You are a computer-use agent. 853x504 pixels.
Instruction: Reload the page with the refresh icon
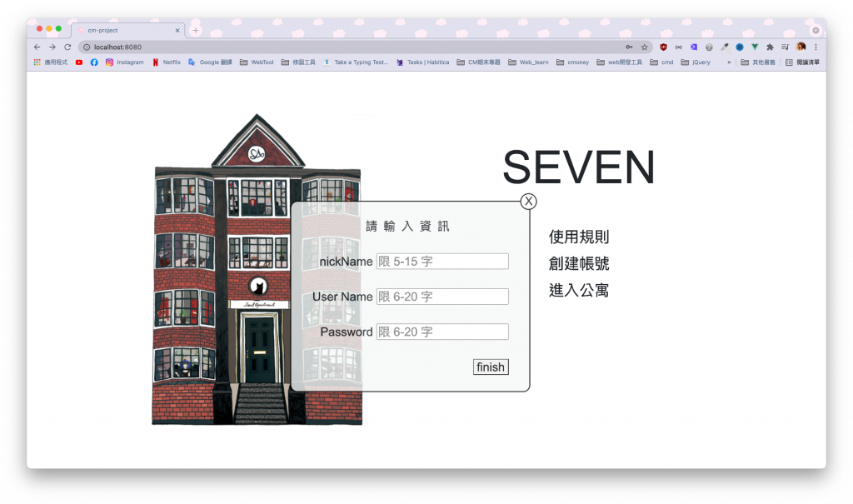tap(67, 47)
